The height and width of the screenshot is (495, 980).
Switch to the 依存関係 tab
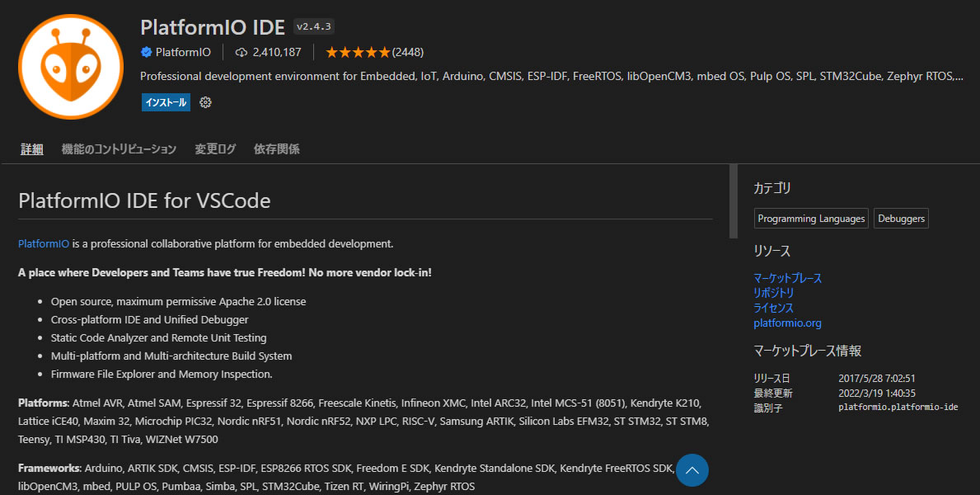coord(277,149)
